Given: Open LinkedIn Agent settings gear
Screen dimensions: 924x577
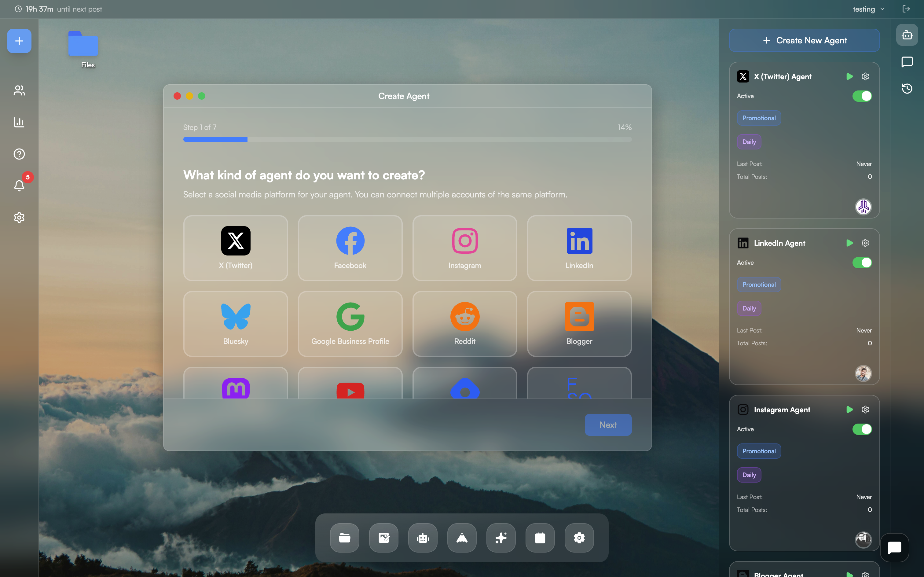Looking at the screenshot, I should coord(865,243).
